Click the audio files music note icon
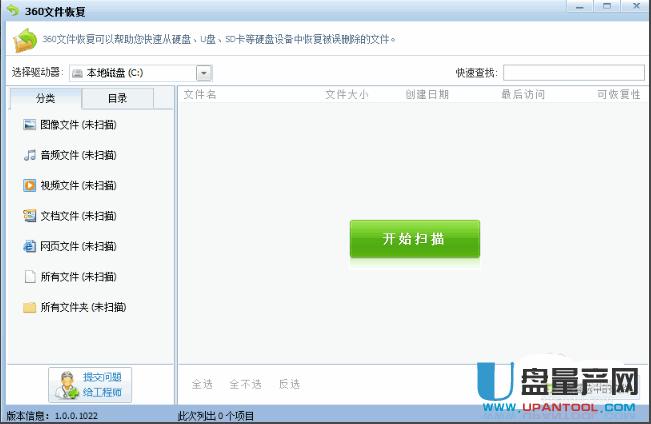This screenshot has height=424, width=651. pos(29,155)
